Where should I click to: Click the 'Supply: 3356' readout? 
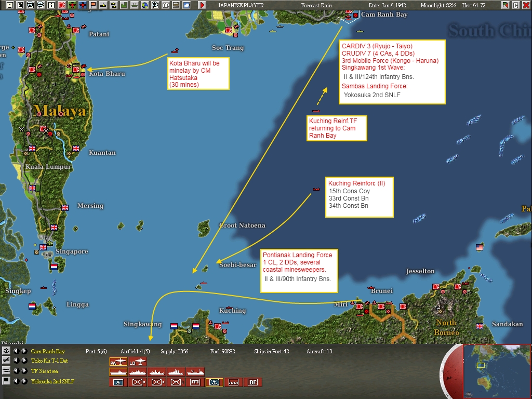pos(175,351)
